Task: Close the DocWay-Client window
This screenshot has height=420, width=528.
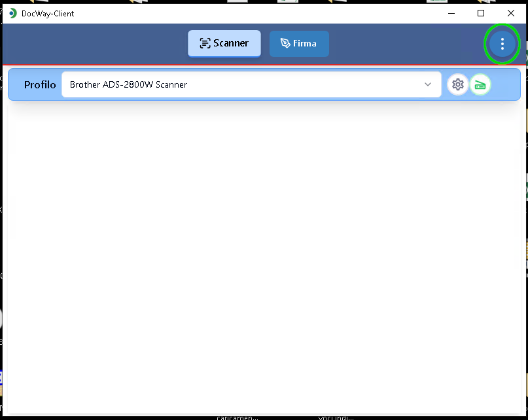Action: [x=511, y=13]
